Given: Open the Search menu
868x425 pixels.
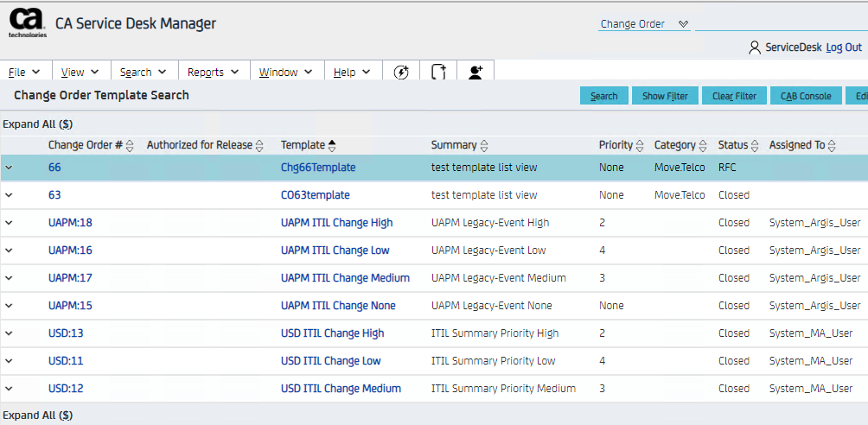Looking at the screenshot, I should [x=143, y=72].
